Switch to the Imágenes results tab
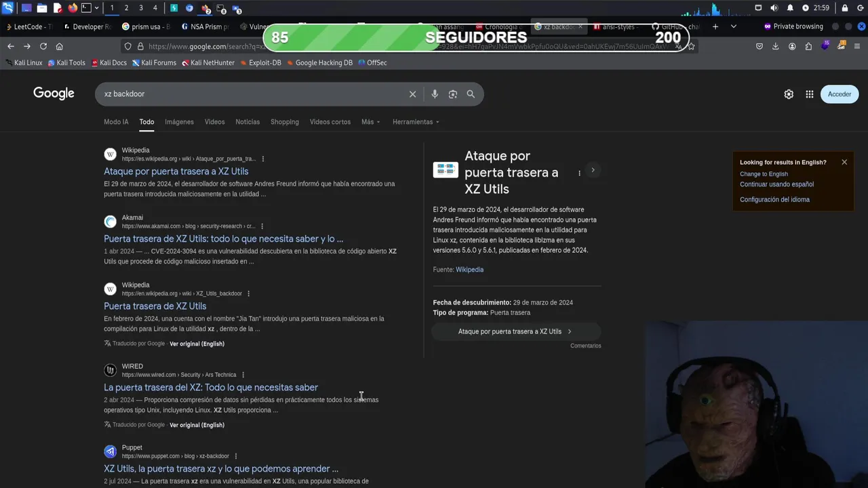The width and height of the screenshot is (868, 488). click(179, 122)
